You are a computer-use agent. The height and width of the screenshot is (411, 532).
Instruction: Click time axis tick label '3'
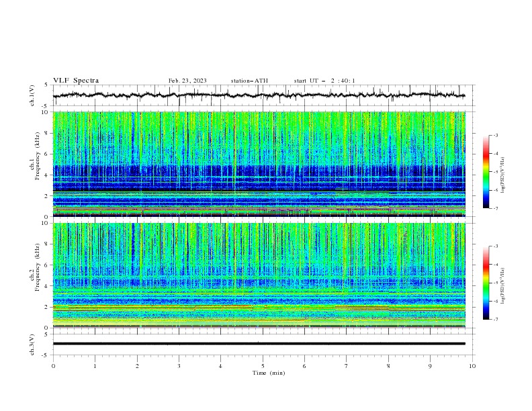tap(179, 366)
